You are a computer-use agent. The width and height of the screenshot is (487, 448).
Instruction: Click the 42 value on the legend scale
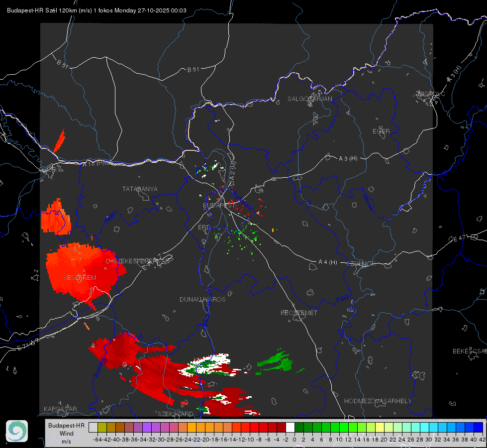(x=483, y=440)
